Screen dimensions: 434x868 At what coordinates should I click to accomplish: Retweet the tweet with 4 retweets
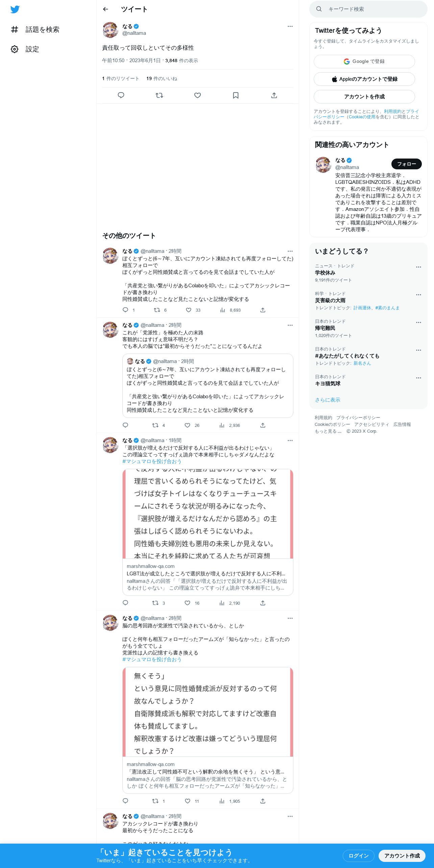[155, 425]
